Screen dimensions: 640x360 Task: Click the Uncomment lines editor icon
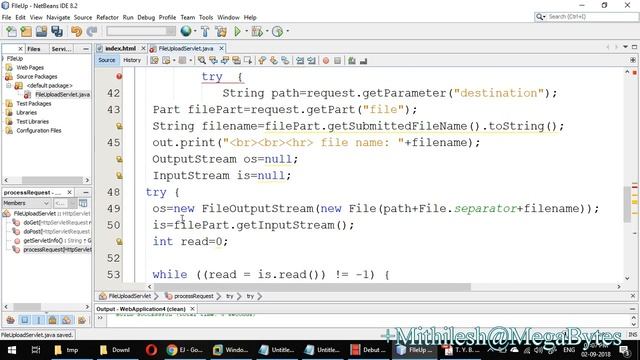point(363,61)
